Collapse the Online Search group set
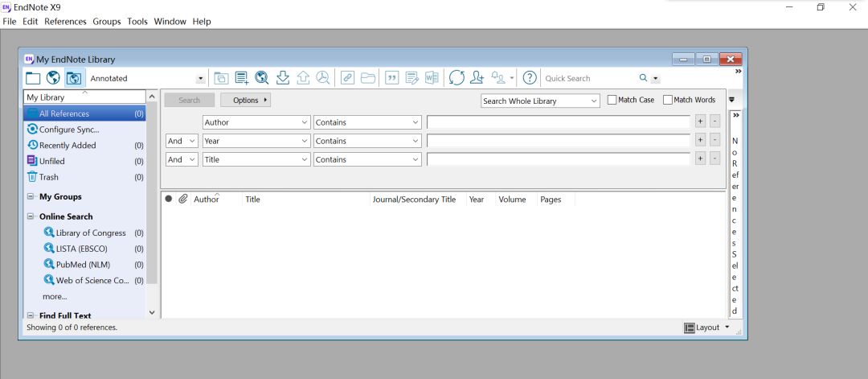The width and height of the screenshot is (868, 379). (30, 216)
